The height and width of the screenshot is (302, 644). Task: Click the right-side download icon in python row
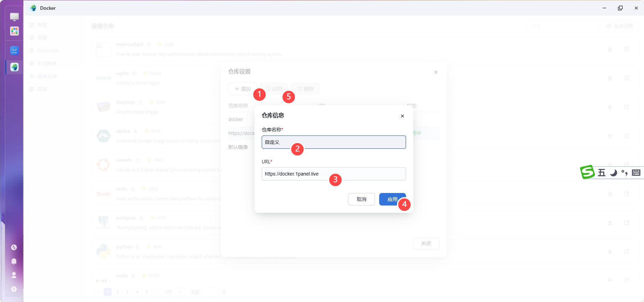[610, 251]
